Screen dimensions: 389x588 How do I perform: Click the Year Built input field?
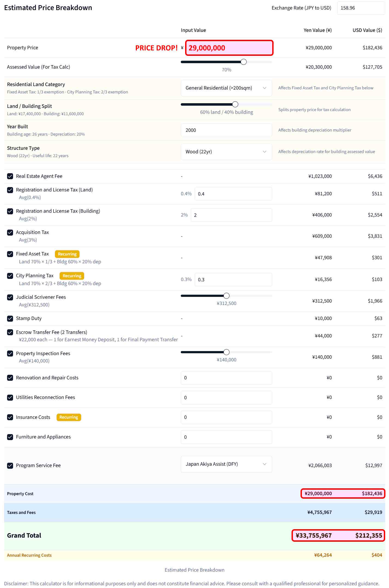(226, 130)
